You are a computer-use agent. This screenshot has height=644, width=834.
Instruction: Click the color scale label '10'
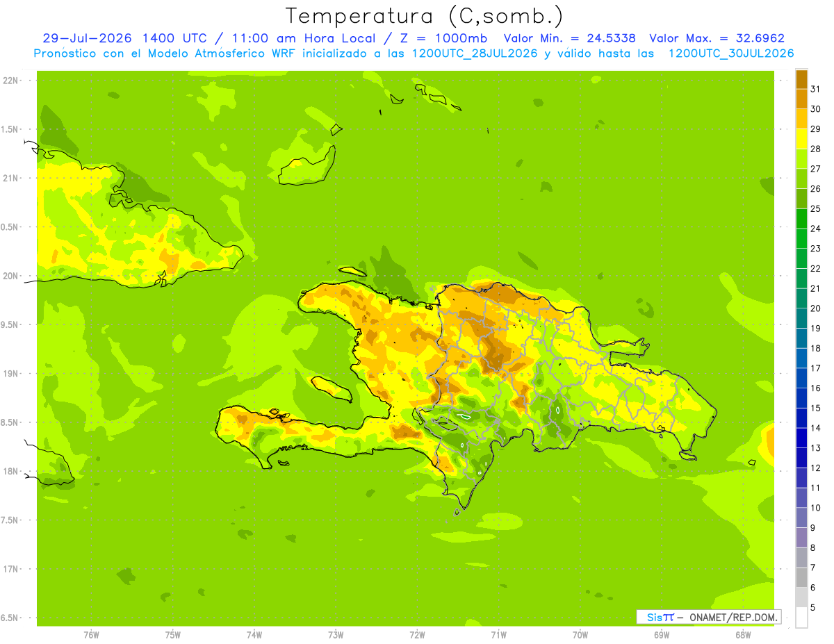click(x=815, y=507)
